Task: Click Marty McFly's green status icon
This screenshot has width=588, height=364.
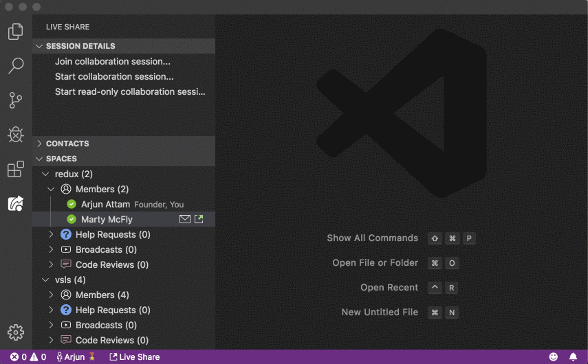Action: tap(72, 219)
